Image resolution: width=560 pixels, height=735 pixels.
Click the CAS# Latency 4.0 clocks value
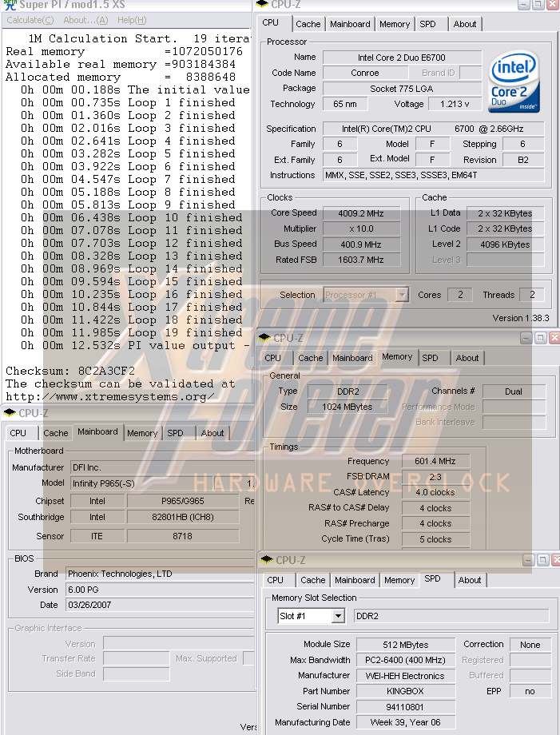(x=435, y=492)
